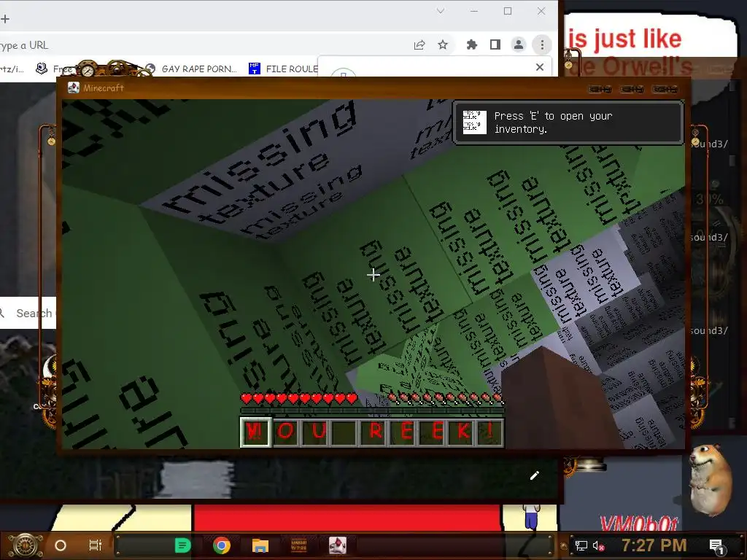Screen dimensions: 747x560
Task: Open the green chat app on taskbar
Action: [x=182, y=545]
